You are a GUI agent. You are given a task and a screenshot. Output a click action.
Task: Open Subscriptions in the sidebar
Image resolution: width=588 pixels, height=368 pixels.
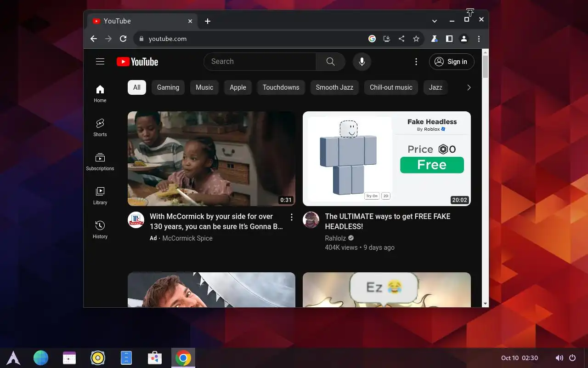click(100, 162)
